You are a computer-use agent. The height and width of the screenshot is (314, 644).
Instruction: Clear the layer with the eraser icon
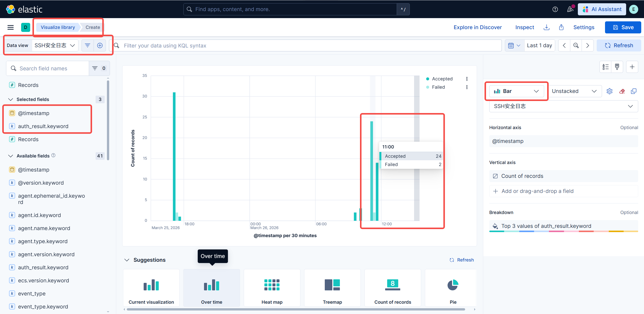tap(622, 91)
